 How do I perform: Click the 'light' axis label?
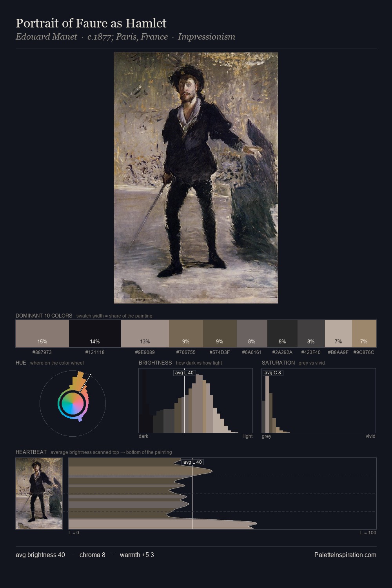(248, 436)
